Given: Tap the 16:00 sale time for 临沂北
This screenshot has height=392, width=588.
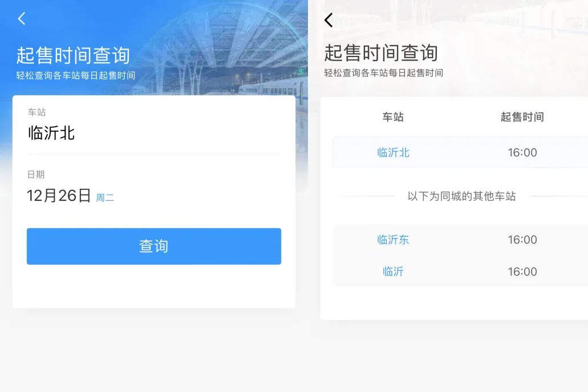Looking at the screenshot, I should click(x=522, y=152).
